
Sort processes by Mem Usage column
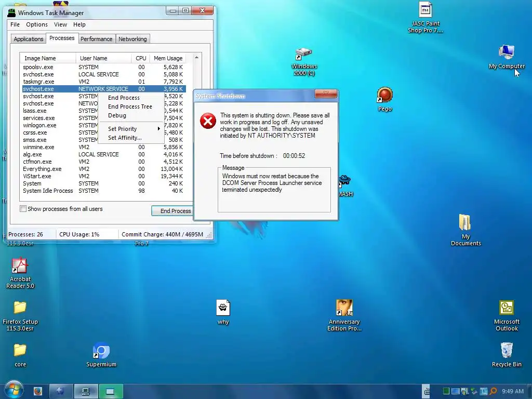tap(168, 58)
